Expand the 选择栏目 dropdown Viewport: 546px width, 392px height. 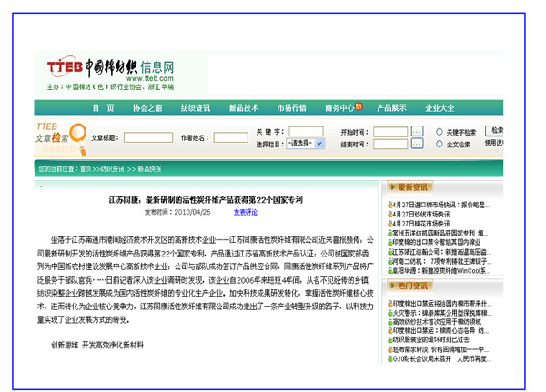304,144
